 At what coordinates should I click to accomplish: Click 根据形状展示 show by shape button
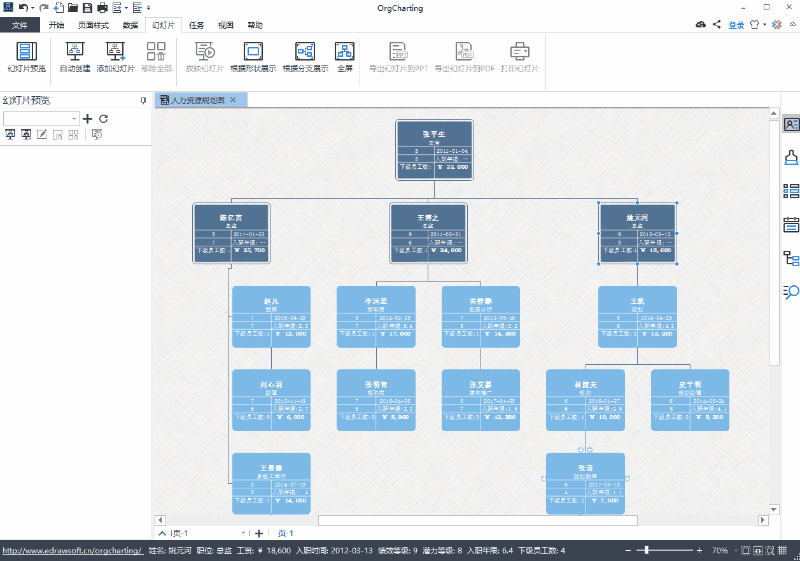click(253, 57)
